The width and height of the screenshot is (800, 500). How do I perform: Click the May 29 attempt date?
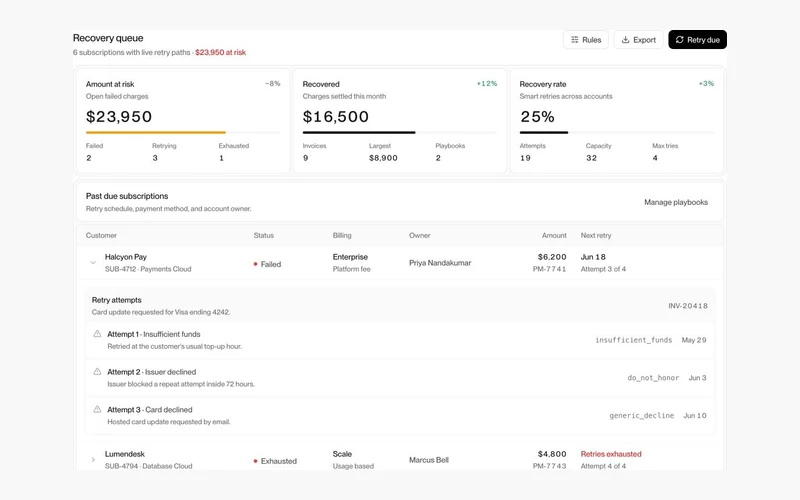point(694,340)
